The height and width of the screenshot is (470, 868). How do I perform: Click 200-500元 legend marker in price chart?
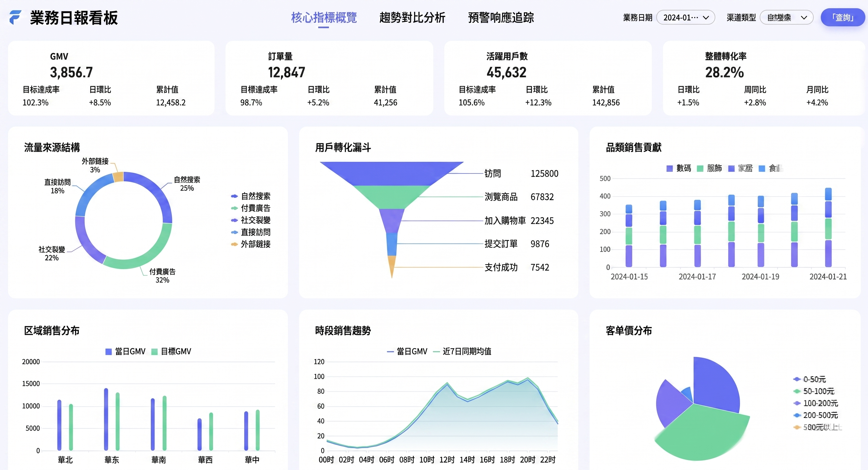pyautogui.click(x=796, y=415)
